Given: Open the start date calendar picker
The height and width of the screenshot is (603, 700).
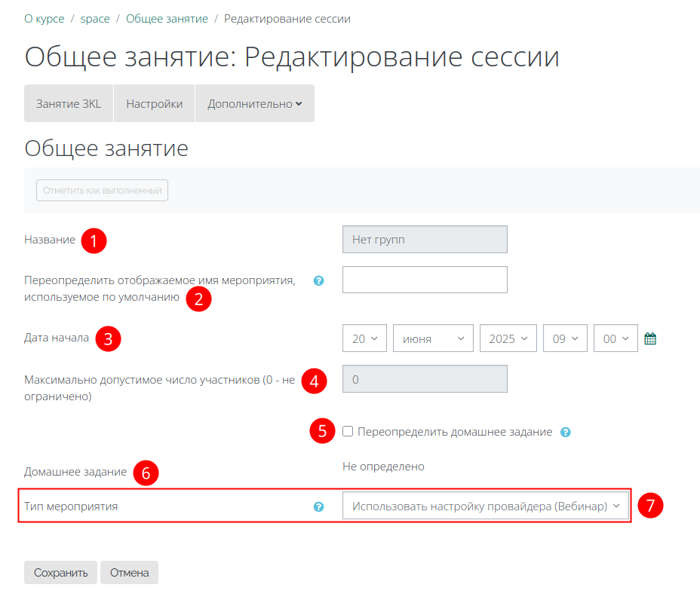Looking at the screenshot, I should (650, 338).
